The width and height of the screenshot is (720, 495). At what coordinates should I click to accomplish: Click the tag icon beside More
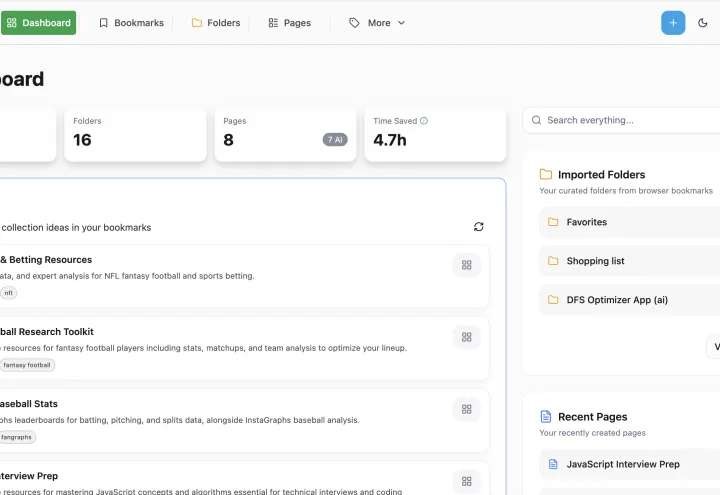coord(354,23)
